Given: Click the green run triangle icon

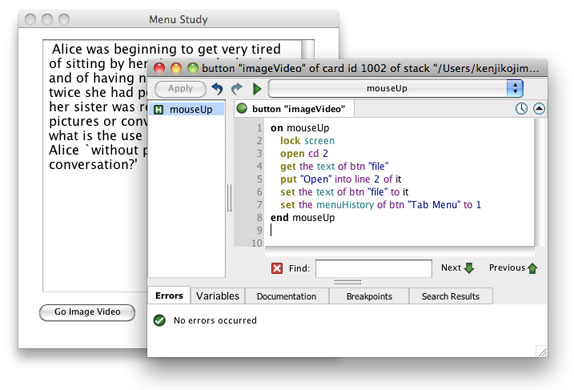Looking at the screenshot, I should pyautogui.click(x=257, y=89).
